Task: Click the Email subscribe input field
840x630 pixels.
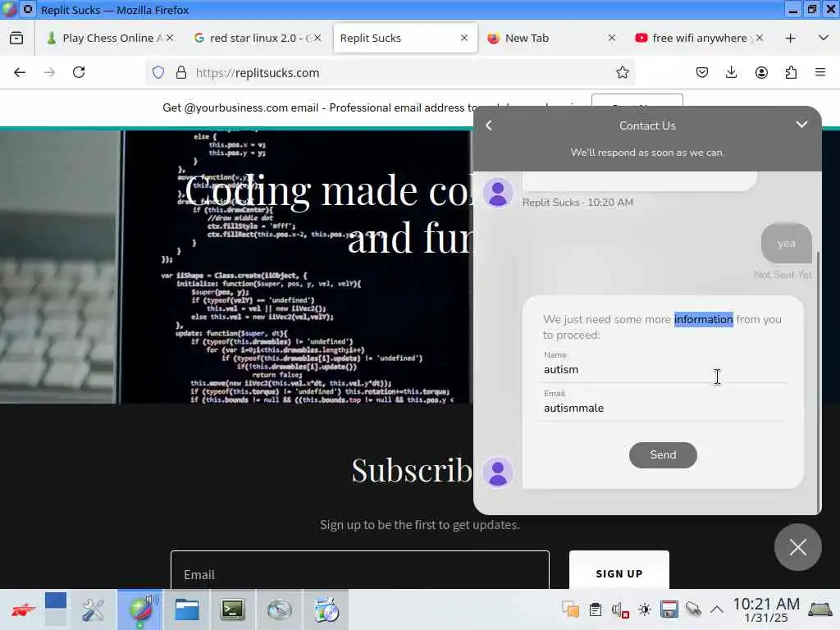Action: 360,570
